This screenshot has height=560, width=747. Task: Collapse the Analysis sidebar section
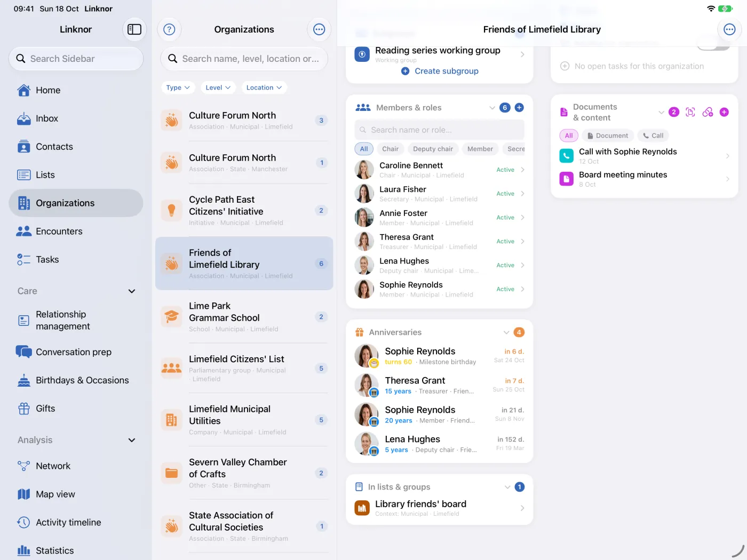(132, 440)
